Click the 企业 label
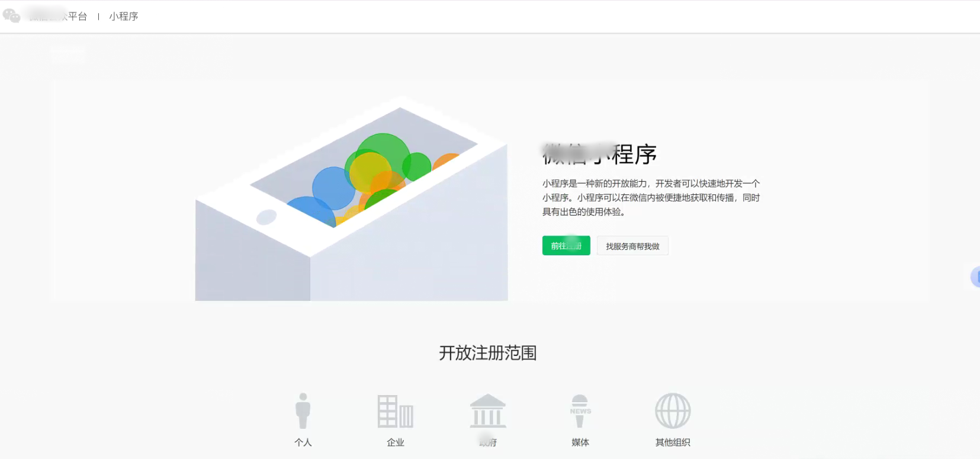Image resolution: width=980 pixels, height=459 pixels. (x=396, y=442)
